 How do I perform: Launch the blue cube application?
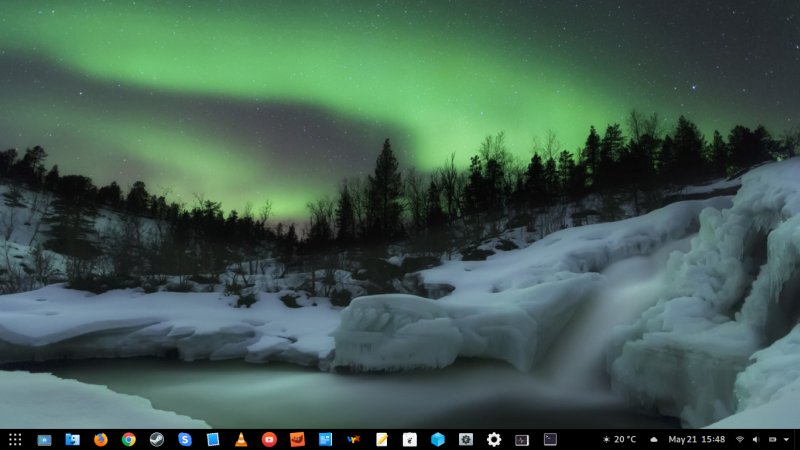(x=437, y=439)
